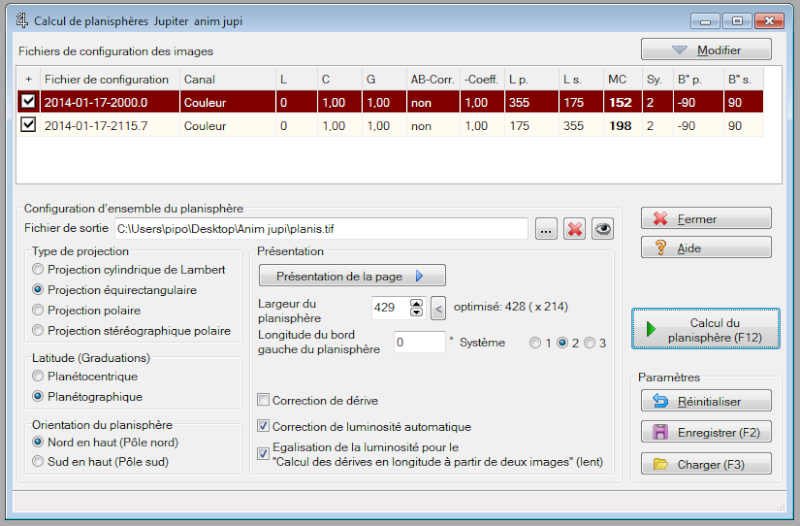
Task: Click the red X delete output file icon
Action: (x=574, y=229)
